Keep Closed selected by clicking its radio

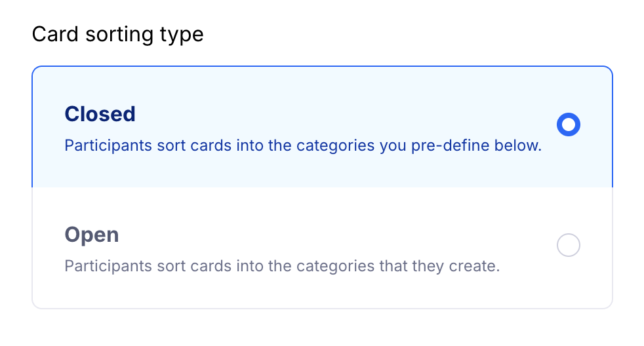pyautogui.click(x=568, y=125)
